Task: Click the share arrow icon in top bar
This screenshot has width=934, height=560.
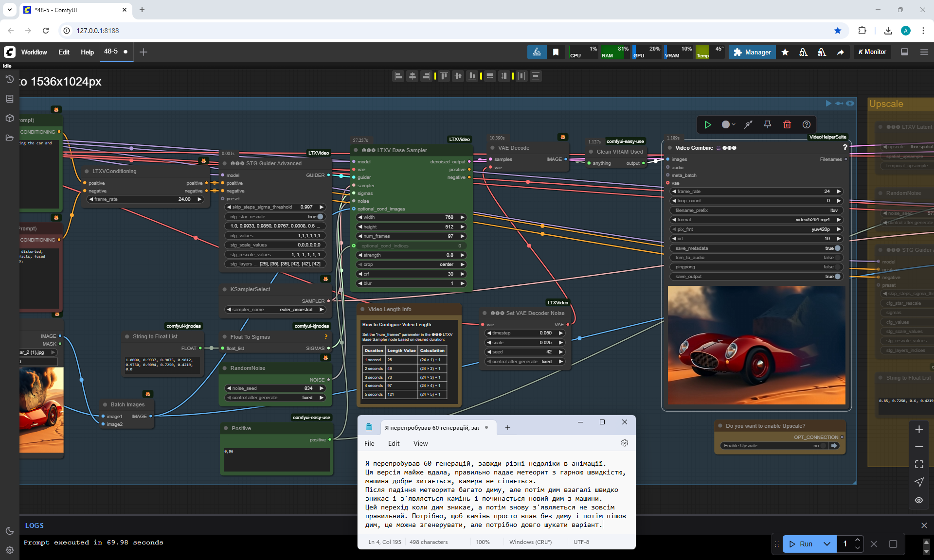Action: click(840, 52)
